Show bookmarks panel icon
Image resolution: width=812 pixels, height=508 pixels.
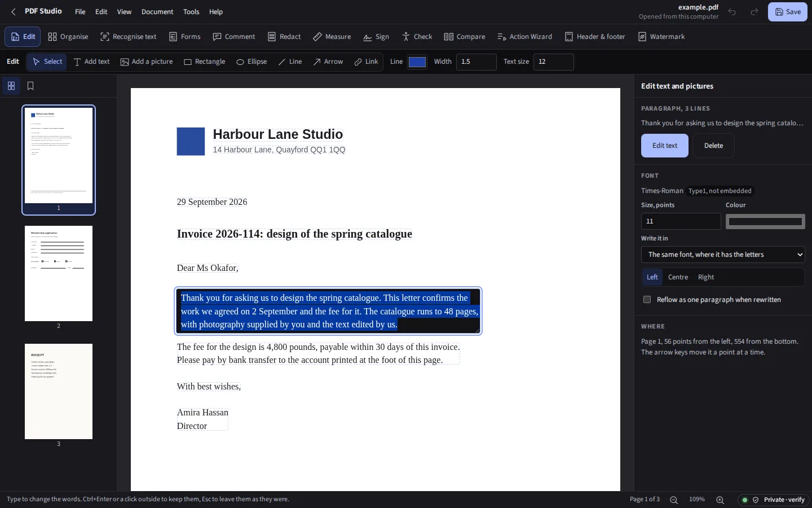[30, 86]
